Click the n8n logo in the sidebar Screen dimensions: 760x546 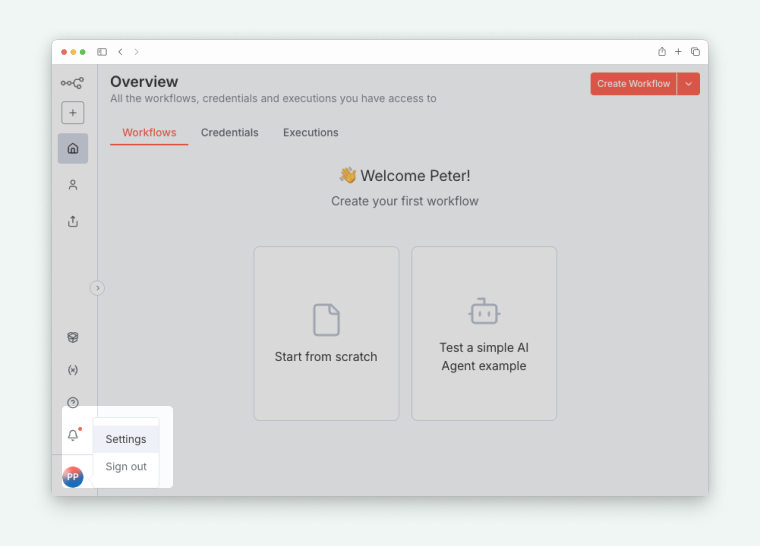pos(72,83)
